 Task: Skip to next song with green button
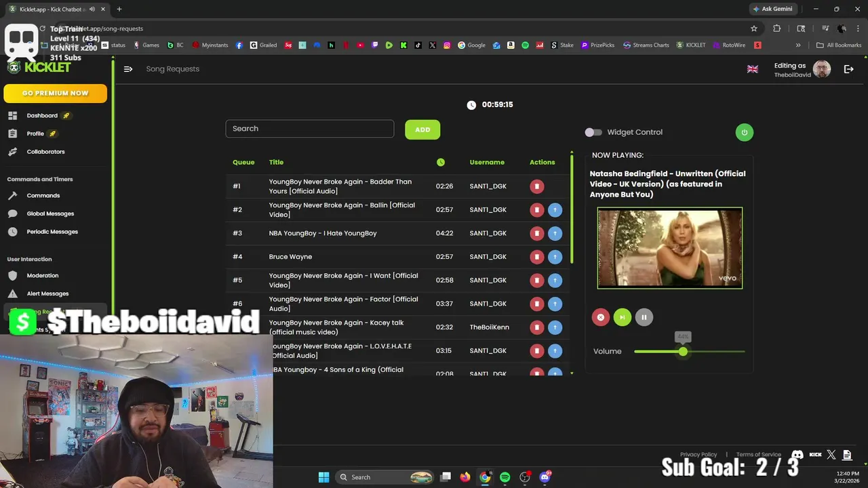[622, 317]
